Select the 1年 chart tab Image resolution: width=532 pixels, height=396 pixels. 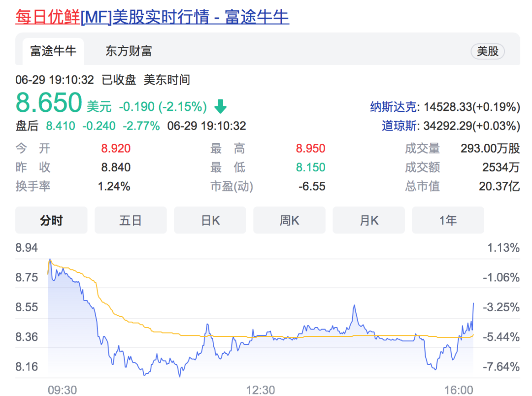click(x=448, y=220)
